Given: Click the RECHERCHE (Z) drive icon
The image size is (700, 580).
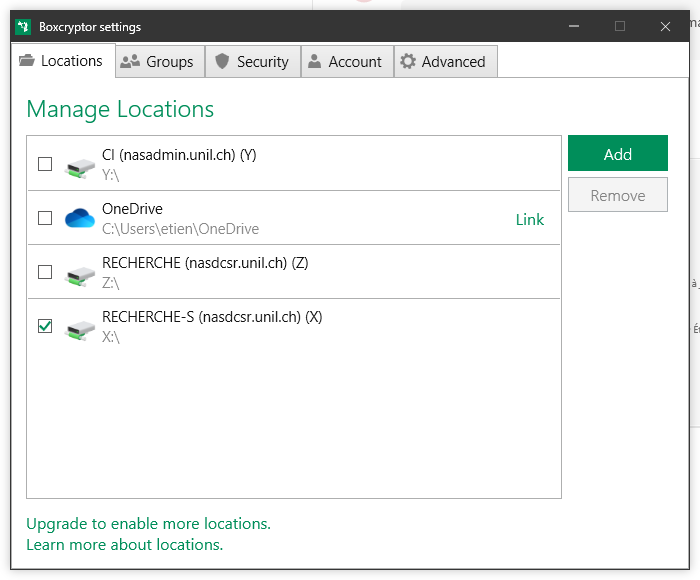Looking at the screenshot, I should (79, 273).
